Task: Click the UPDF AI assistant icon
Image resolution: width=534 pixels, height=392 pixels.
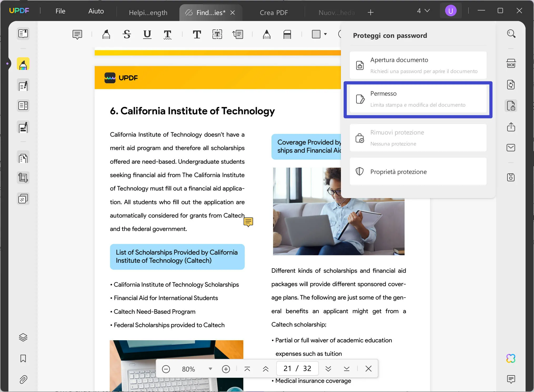Action: [511, 358]
